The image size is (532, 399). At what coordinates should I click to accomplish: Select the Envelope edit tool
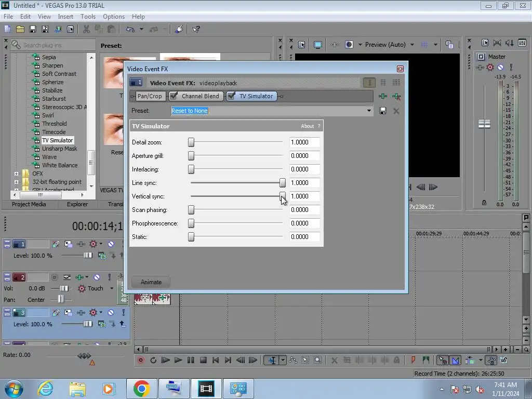pyautogui.click(x=293, y=361)
